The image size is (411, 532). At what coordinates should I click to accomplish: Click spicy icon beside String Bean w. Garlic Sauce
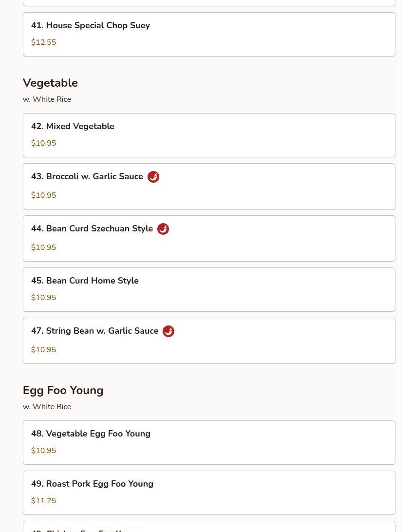pyautogui.click(x=168, y=331)
